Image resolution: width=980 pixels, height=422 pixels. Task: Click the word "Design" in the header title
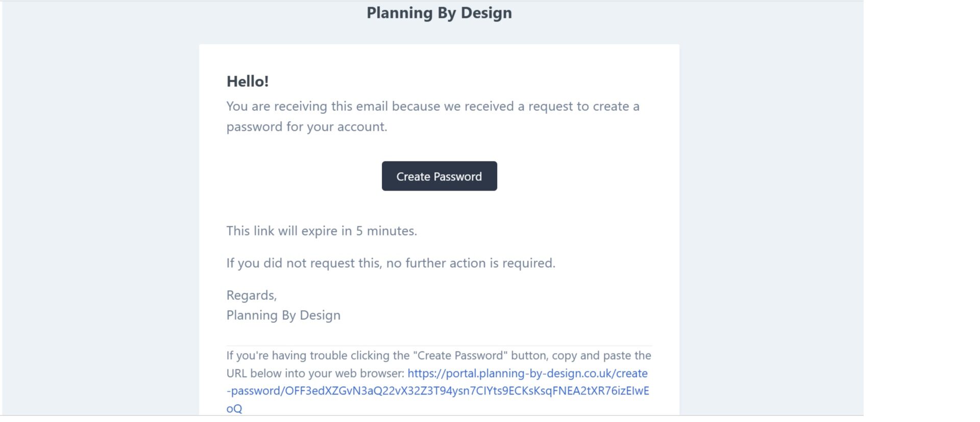tap(486, 13)
